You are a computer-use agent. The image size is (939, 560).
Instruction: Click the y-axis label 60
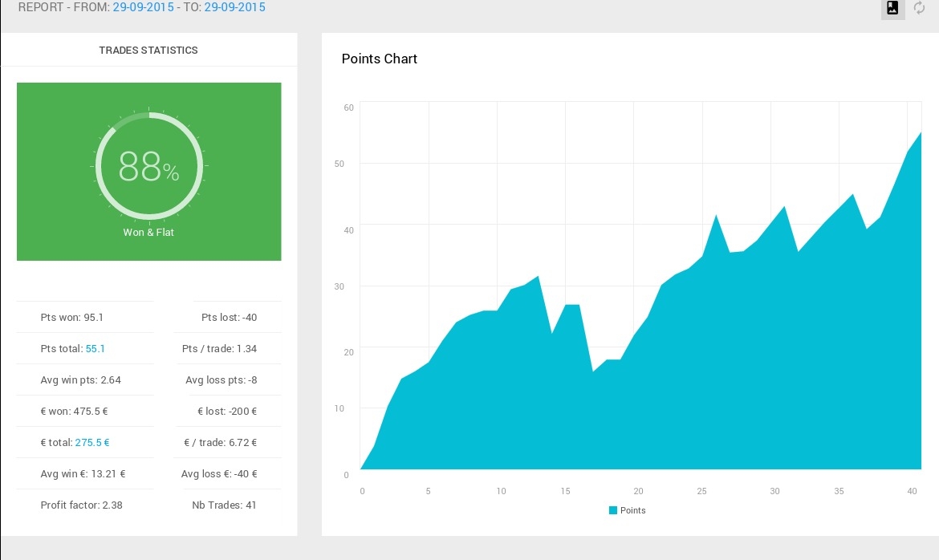pyautogui.click(x=348, y=108)
